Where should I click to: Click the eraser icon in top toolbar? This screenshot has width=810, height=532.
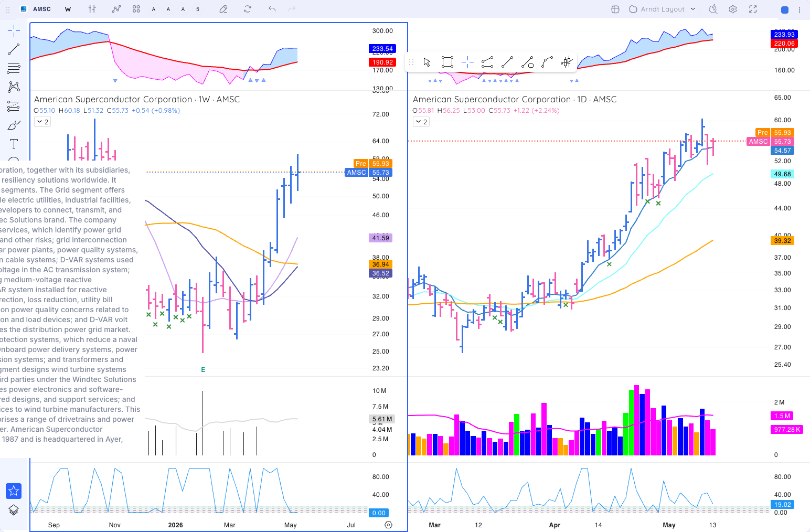223,9
